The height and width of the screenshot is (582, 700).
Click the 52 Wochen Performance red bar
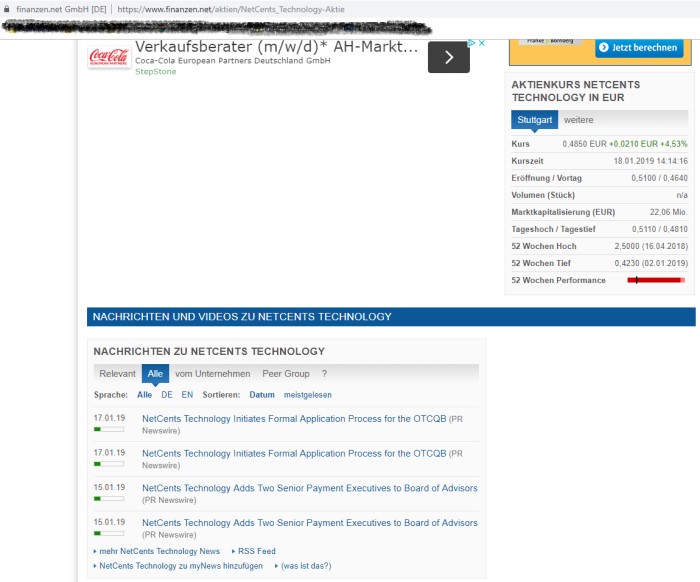tap(656, 280)
